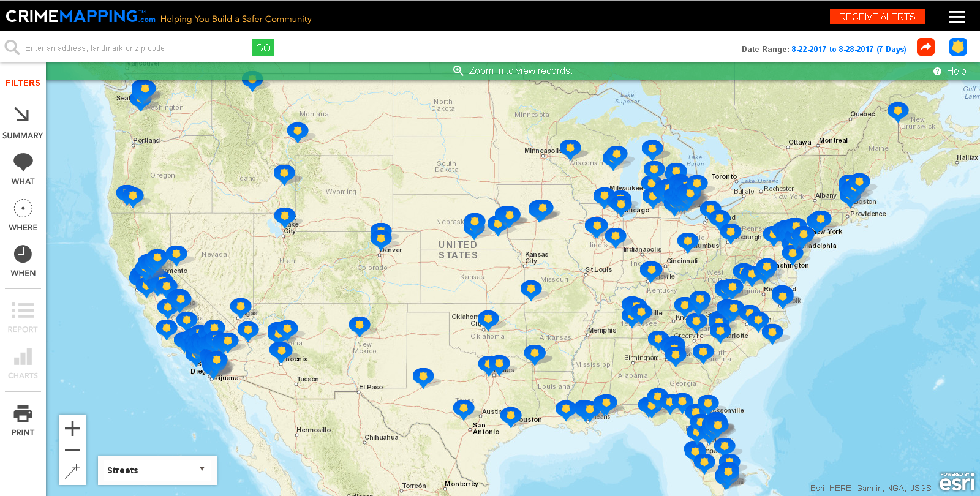Click the agency marker in west Texas

pos(423,377)
